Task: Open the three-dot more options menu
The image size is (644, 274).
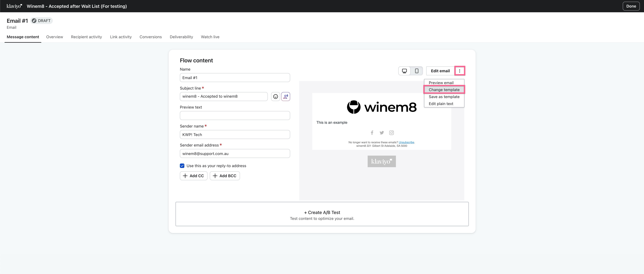Action: coord(460,71)
